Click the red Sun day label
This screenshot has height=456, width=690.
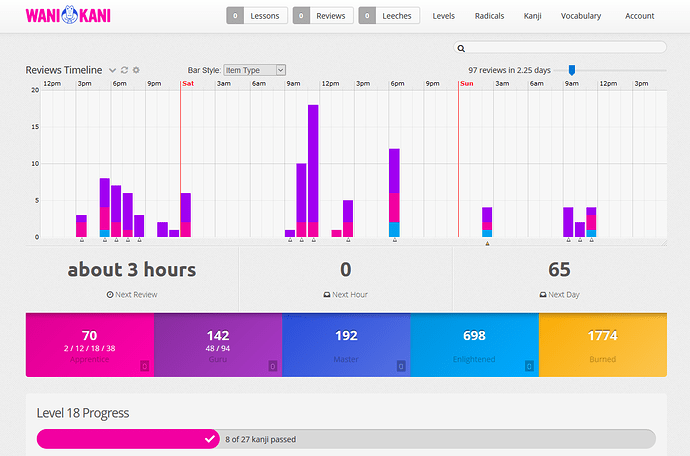tap(466, 84)
